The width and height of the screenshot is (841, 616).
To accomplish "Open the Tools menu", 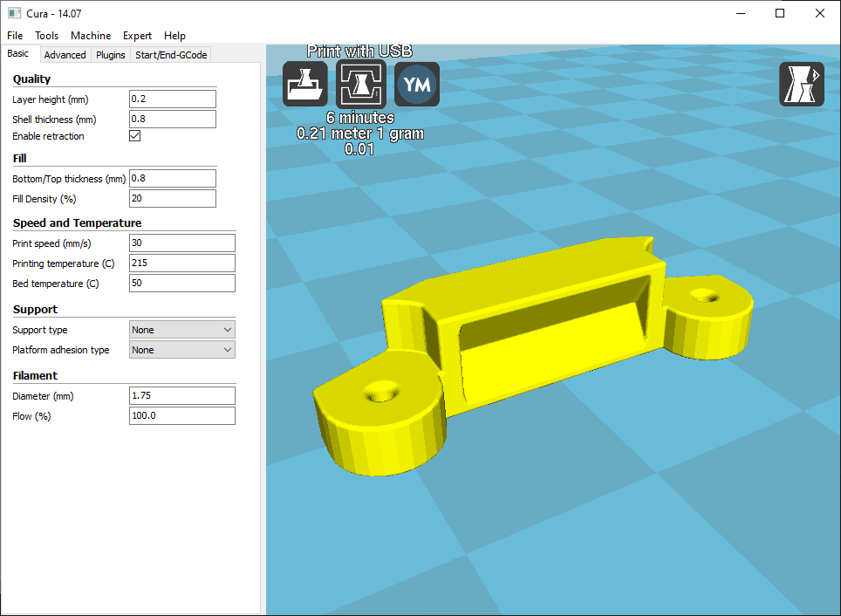I will pyautogui.click(x=46, y=36).
